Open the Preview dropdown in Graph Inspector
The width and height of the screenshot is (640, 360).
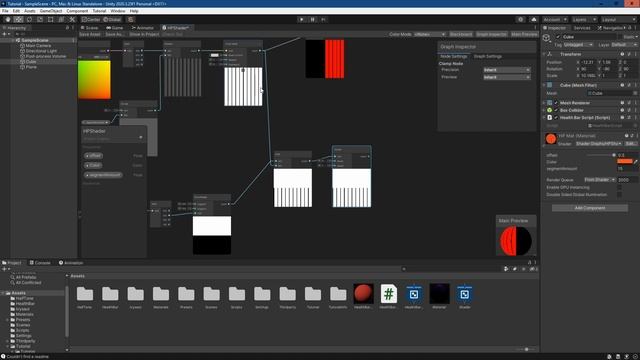point(507,77)
